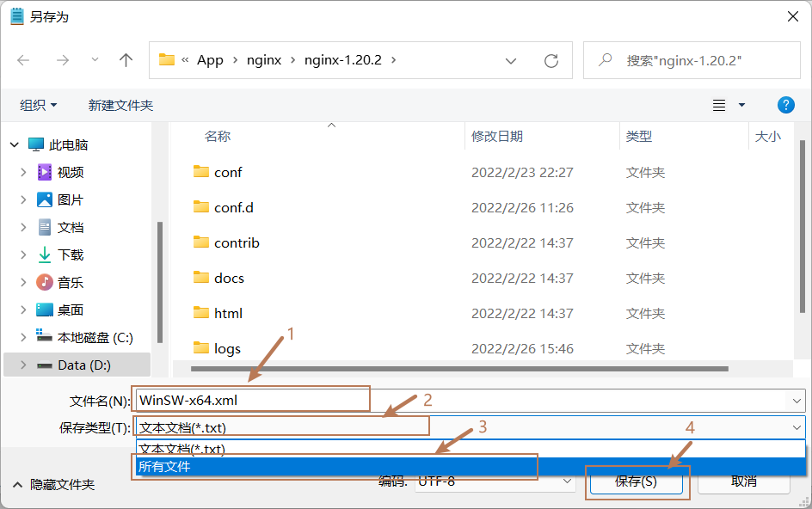Click the back navigation arrow

click(24, 60)
